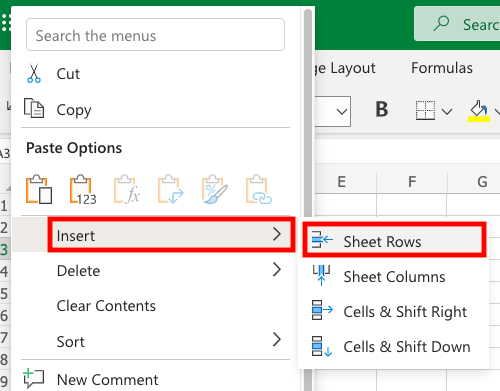
Task: Choose Paste Transpose icon
Action: pos(171,189)
